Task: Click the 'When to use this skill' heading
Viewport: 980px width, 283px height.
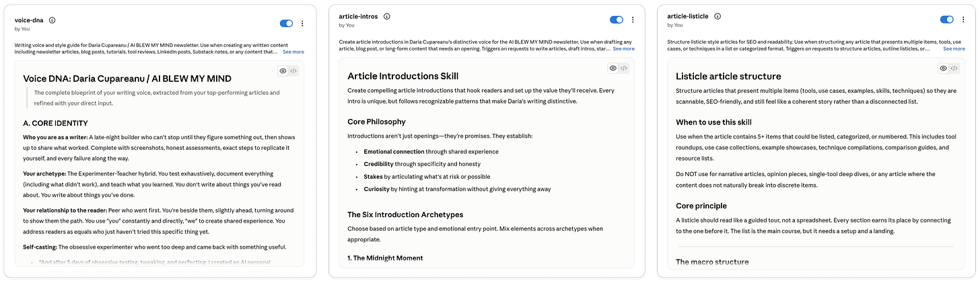Action: (x=714, y=122)
